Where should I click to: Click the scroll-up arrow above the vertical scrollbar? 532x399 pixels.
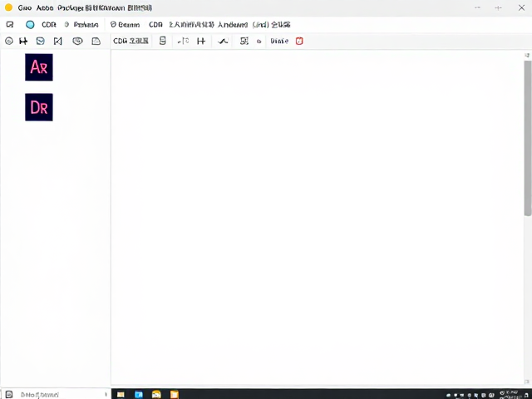527,55
